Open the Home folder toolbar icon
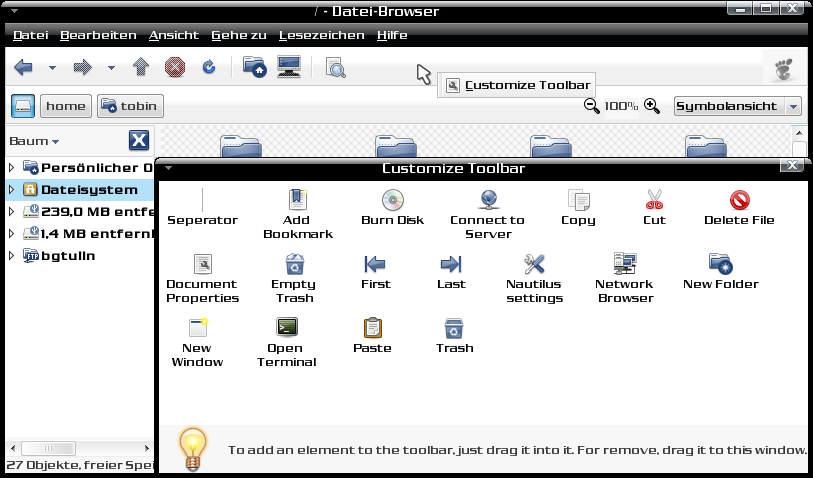The height and width of the screenshot is (478, 813). point(255,67)
